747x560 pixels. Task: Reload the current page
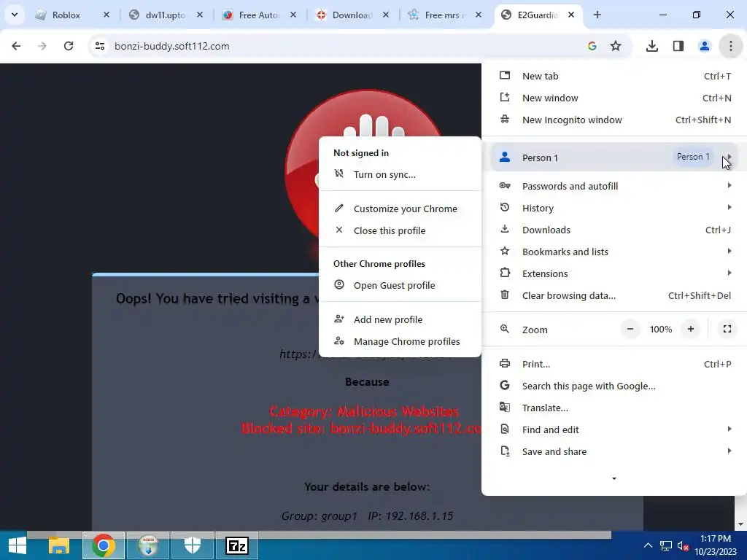pyautogui.click(x=69, y=46)
